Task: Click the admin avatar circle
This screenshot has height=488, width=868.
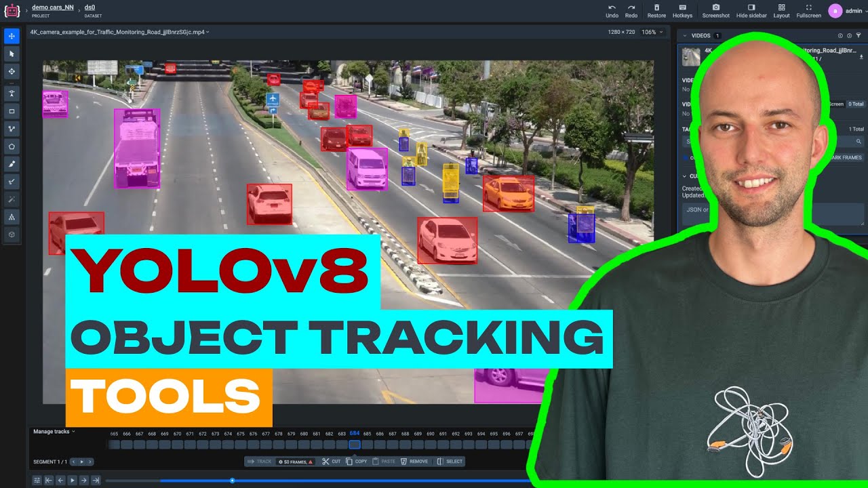Action: pos(835,11)
